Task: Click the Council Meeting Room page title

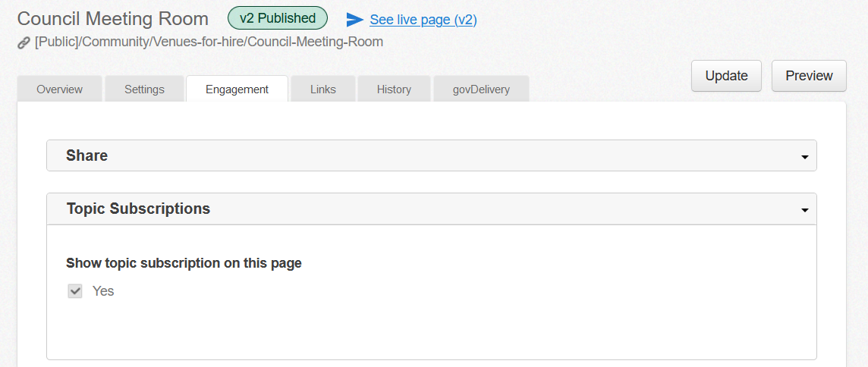Action: pyautogui.click(x=112, y=18)
